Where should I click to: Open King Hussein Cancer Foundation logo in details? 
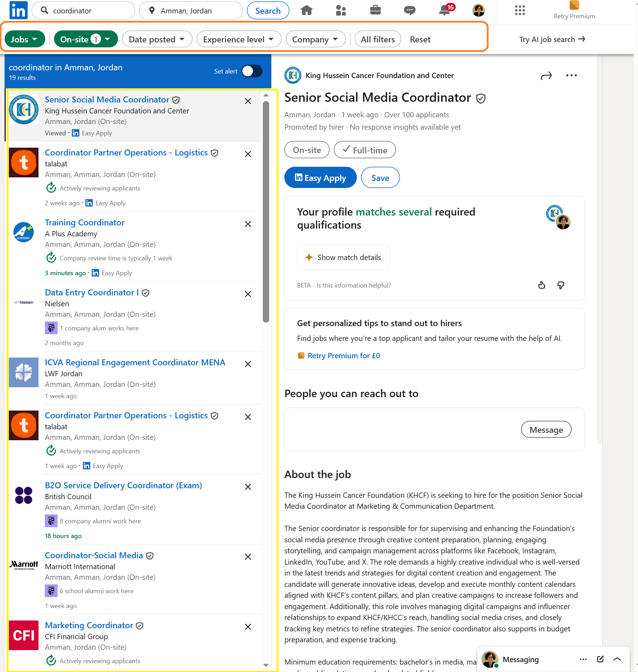(x=293, y=75)
